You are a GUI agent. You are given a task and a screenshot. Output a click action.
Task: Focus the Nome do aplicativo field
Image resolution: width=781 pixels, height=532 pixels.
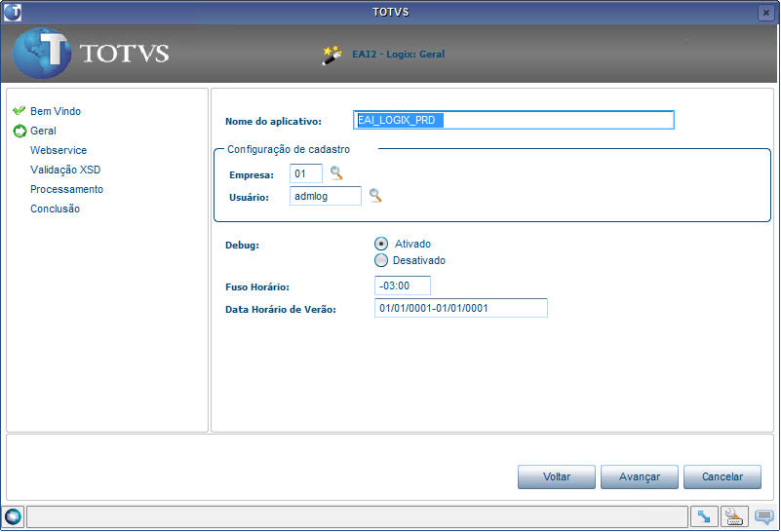(x=514, y=120)
